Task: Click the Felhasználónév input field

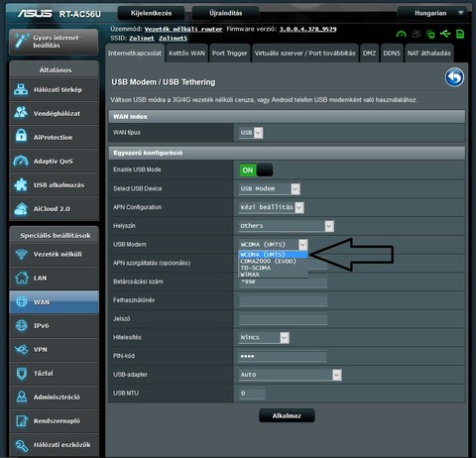Action: 283,300
